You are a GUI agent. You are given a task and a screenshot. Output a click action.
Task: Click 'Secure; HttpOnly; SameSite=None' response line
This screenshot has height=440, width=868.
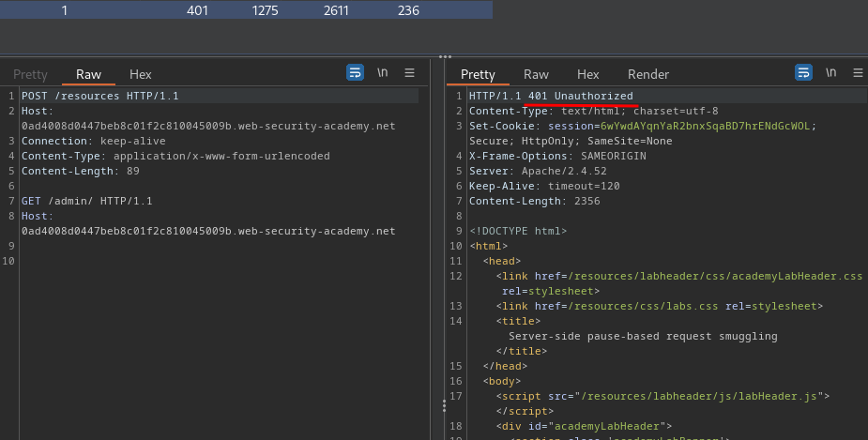[571, 141]
